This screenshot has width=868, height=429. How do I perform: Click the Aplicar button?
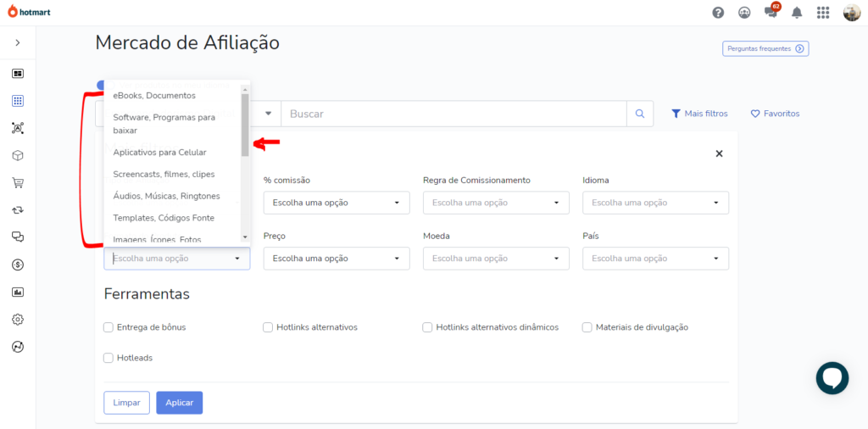pos(179,403)
